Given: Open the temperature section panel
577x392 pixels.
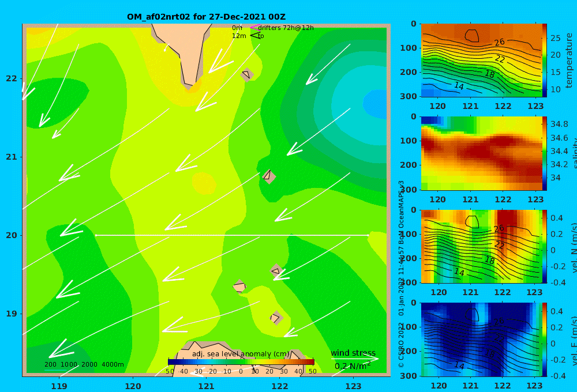Looking at the screenshot, I should 481,61.
